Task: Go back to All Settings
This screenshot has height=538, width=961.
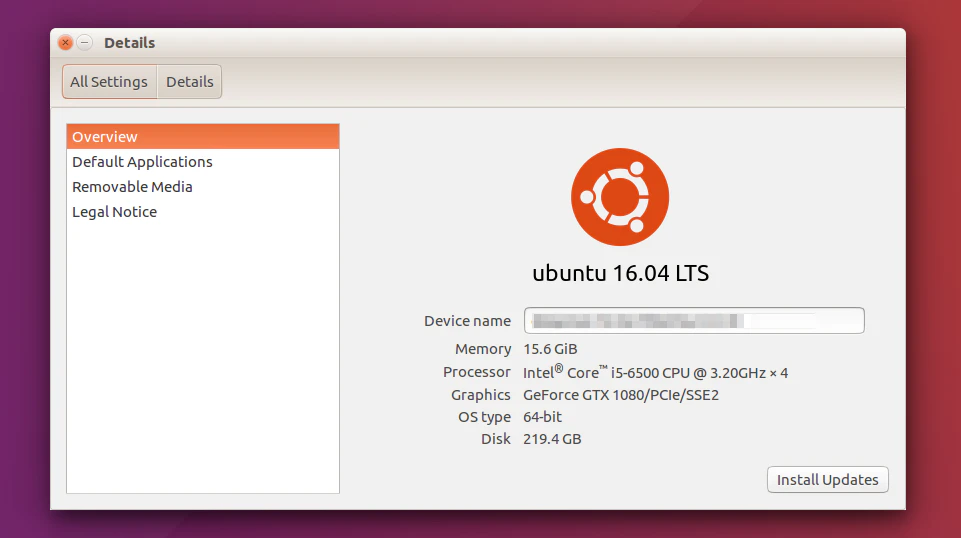Action: pos(109,81)
